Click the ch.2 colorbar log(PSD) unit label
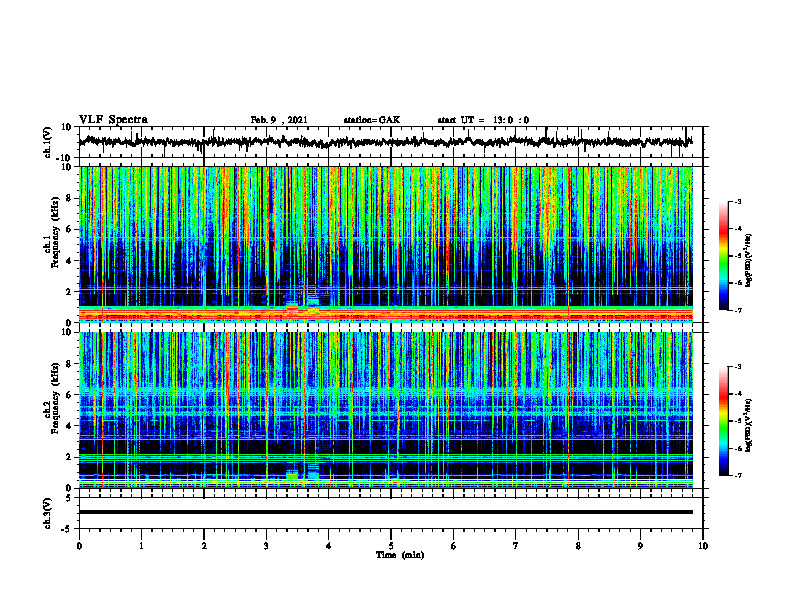Viewport: 792px width, 612px height. click(x=749, y=425)
